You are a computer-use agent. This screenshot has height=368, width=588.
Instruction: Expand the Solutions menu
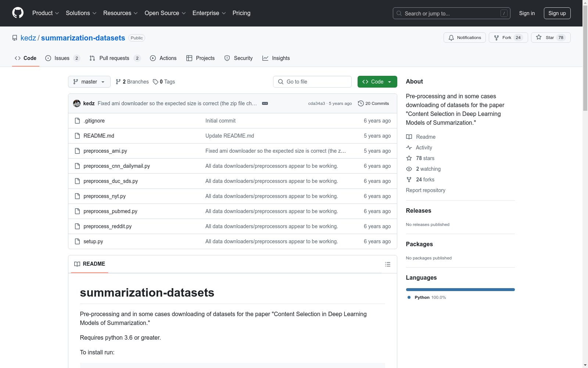point(81,13)
